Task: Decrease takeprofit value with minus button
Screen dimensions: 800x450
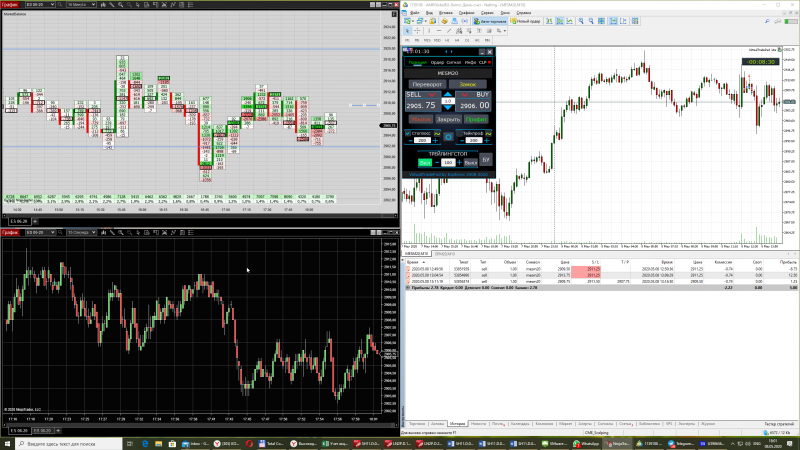Action: tap(462, 141)
